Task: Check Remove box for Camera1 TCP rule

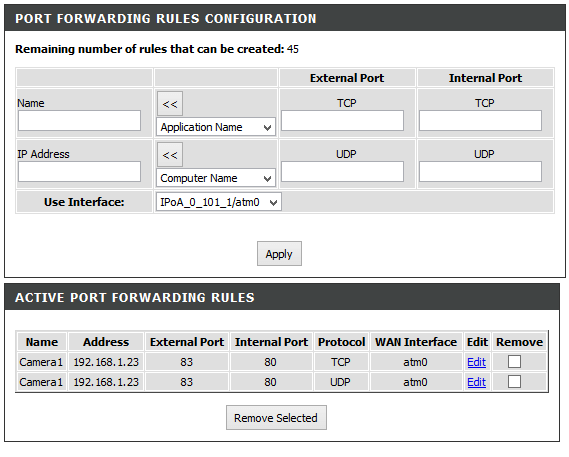Action: pos(514,362)
